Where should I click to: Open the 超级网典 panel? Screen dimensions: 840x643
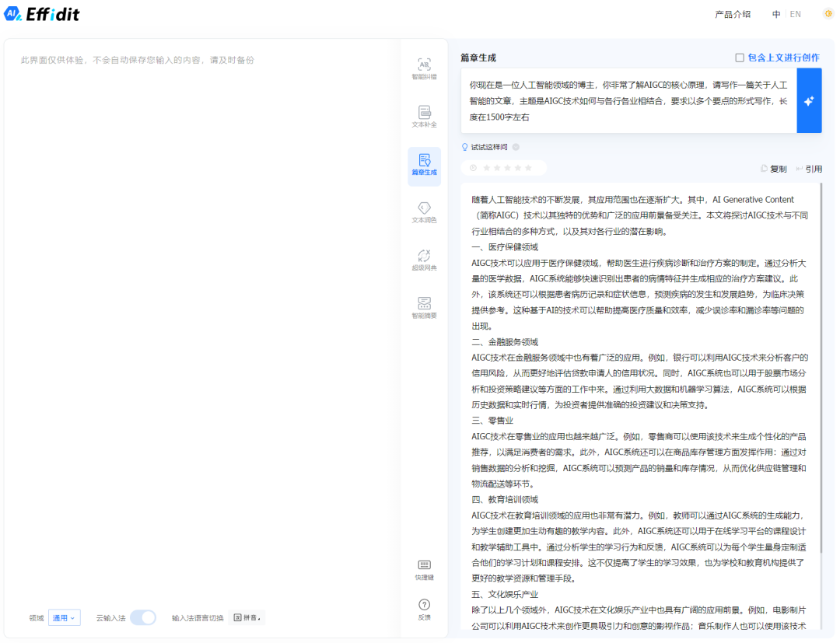coord(424,260)
